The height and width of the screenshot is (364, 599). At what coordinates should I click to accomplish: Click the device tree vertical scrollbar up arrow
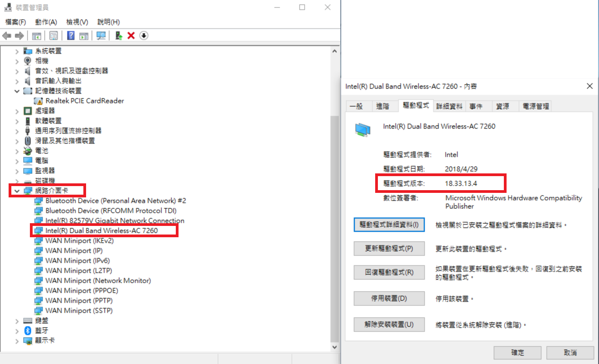click(x=335, y=51)
